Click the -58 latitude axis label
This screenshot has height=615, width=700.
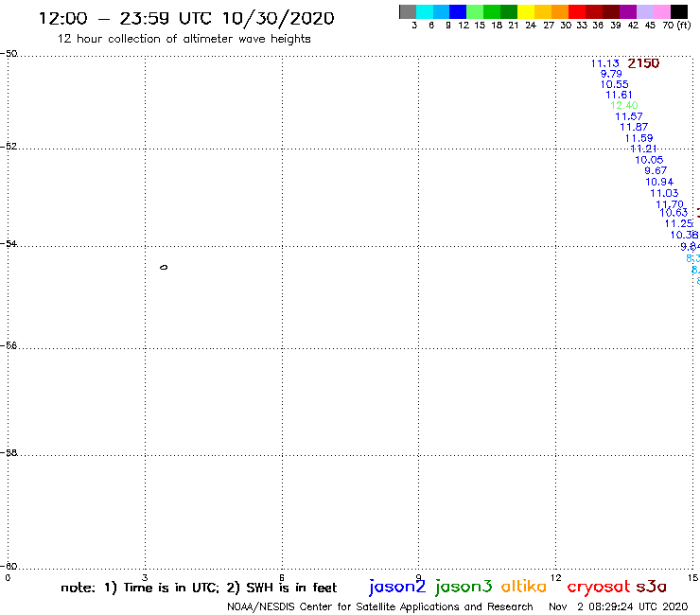(9, 453)
